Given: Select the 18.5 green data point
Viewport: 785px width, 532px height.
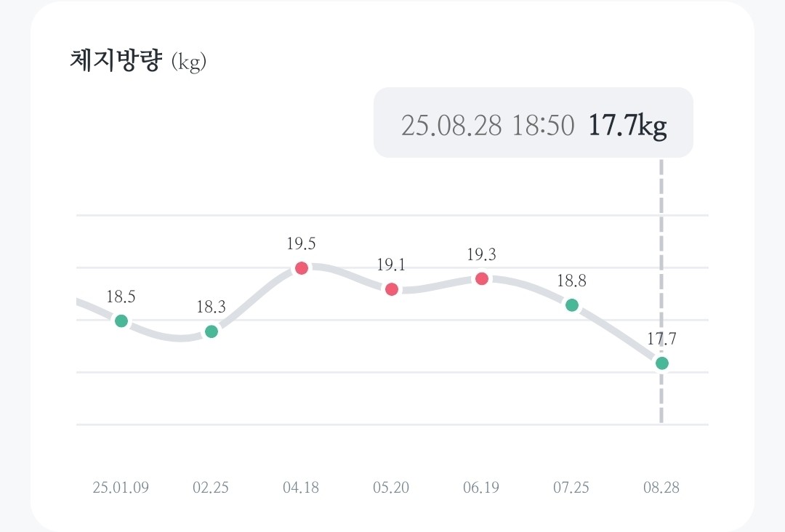Looking at the screenshot, I should click(121, 321).
